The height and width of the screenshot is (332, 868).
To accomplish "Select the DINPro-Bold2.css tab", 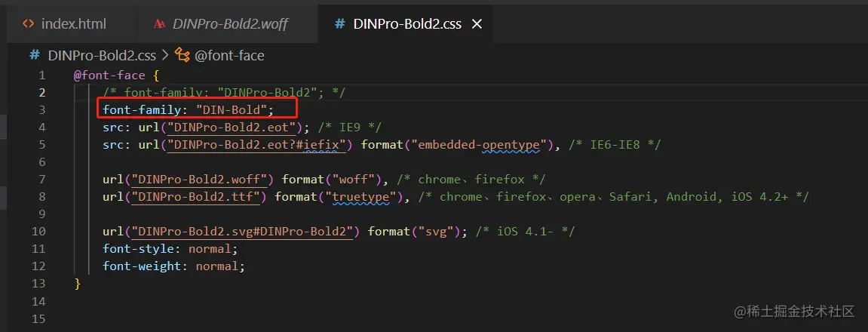I will point(407,24).
